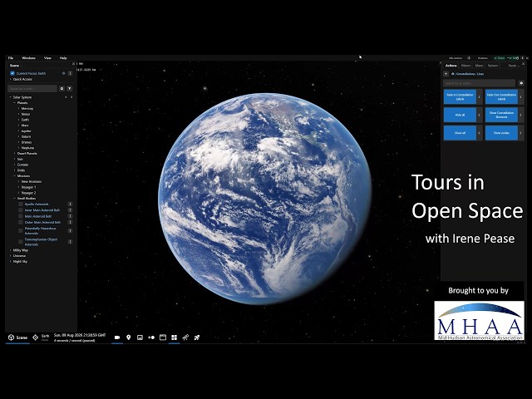The image size is (532, 399).
Task: Open info for Hide all action
Action: pyautogui.click(x=480, y=115)
